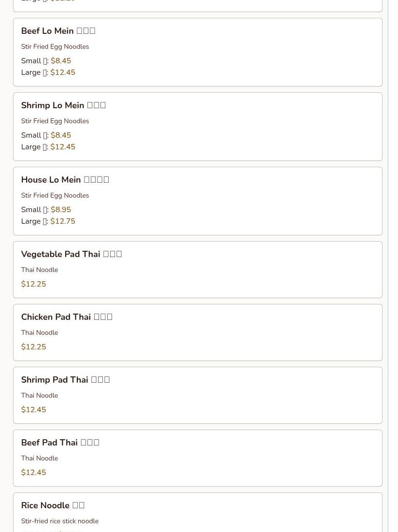Open the Rice Noodle menu entry
This screenshot has width=398, height=532.
coord(198,512)
